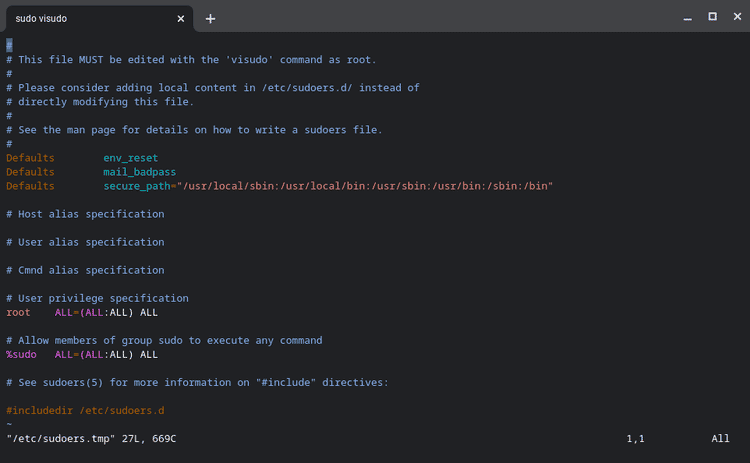Click the Cmnd alias specification comment
This screenshot has height=463, width=750.
pos(85,270)
